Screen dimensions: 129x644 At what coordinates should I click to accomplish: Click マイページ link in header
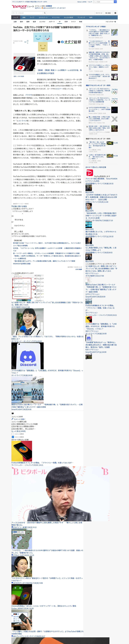(x=99, y=13)
